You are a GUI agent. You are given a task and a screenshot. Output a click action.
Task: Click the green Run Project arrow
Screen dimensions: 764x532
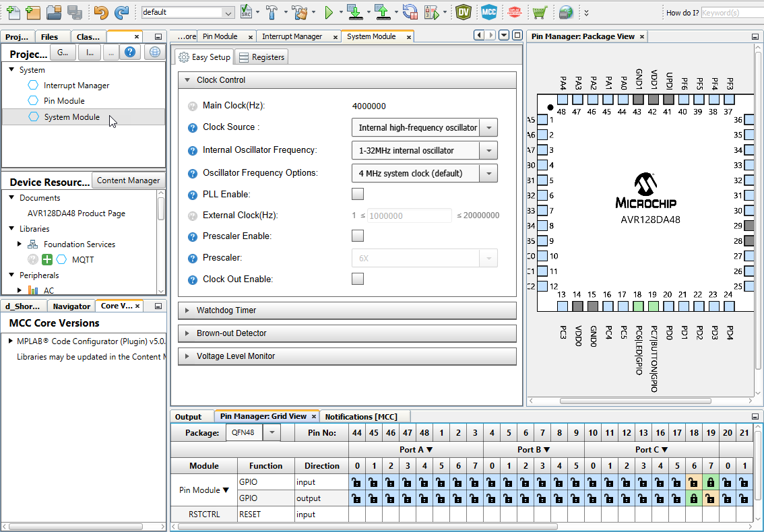click(329, 12)
